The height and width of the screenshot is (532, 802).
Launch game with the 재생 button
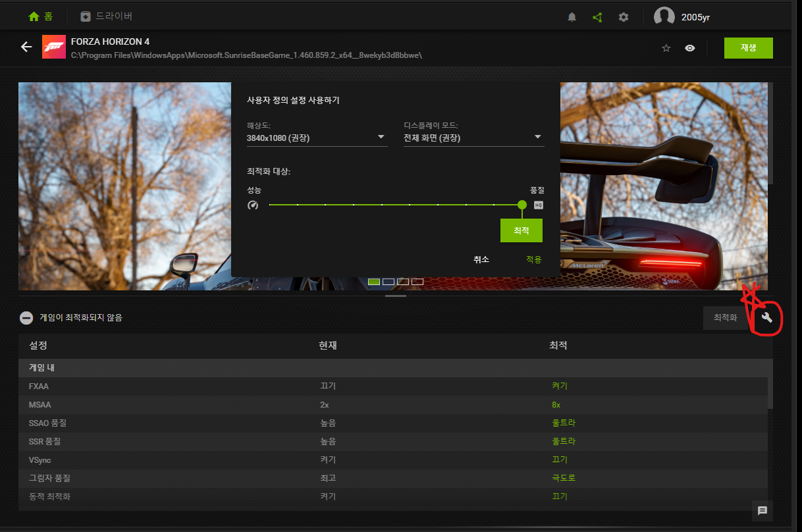[x=748, y=47]
